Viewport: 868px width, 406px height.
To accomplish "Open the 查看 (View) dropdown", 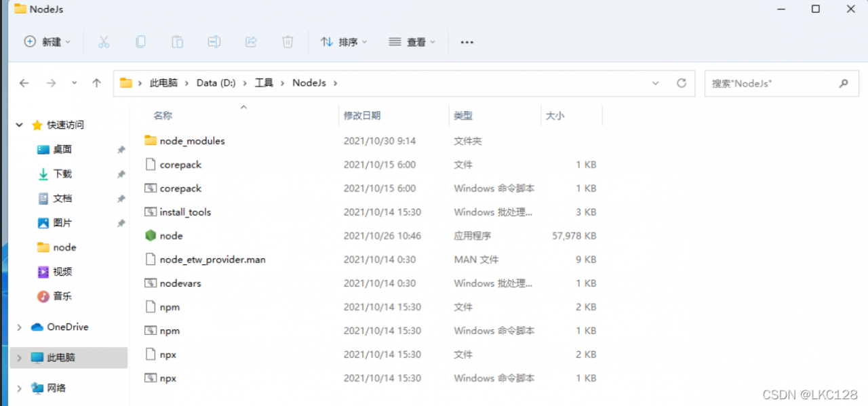I will coord(412,42).
